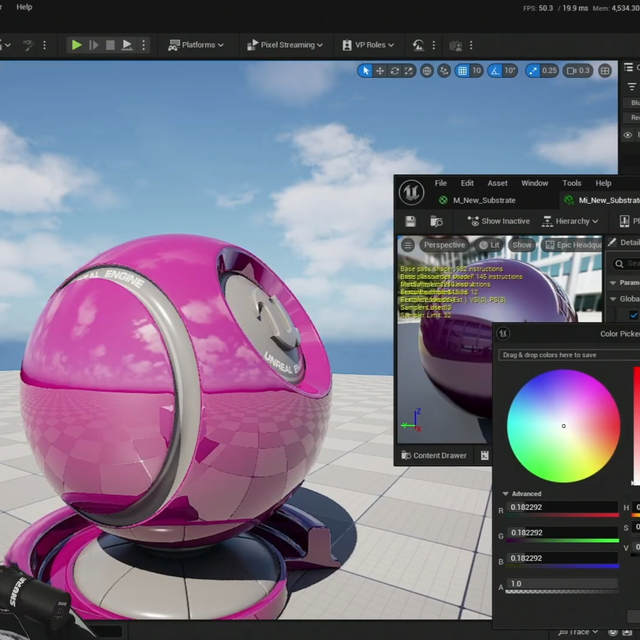Click the Browse to asset icon

click(x=436, y=221)
